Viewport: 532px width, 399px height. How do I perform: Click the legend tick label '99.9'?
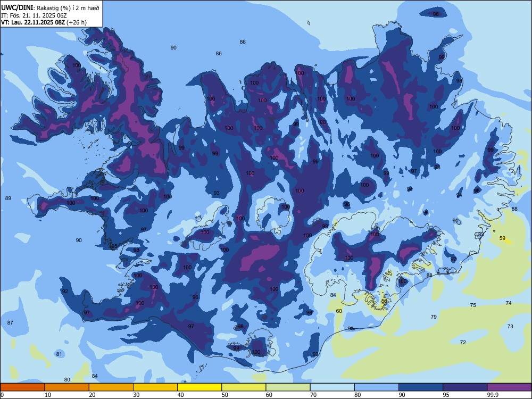tap(493, 395)
